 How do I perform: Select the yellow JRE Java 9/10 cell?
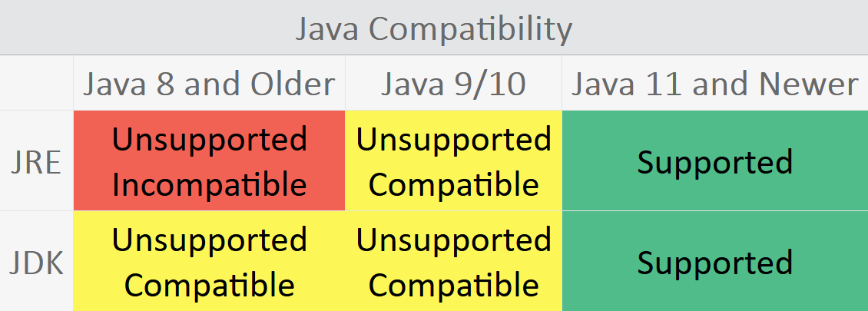click(453, 161)
